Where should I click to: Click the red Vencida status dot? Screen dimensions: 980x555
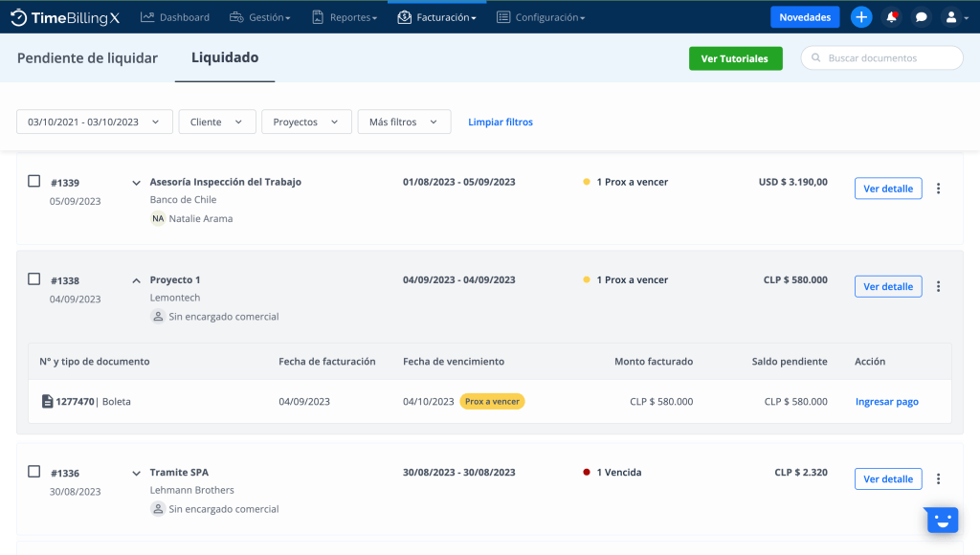coord(587,472)
